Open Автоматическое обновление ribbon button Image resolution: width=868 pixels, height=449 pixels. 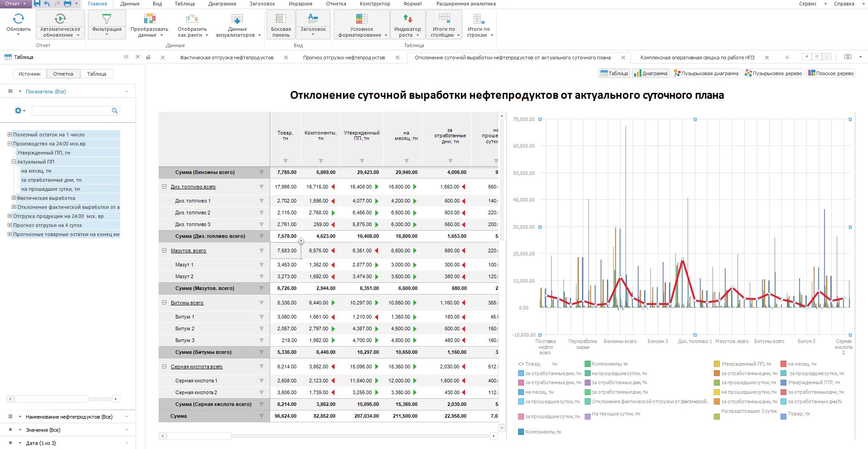pyautogui.click(x=60, y=24)
